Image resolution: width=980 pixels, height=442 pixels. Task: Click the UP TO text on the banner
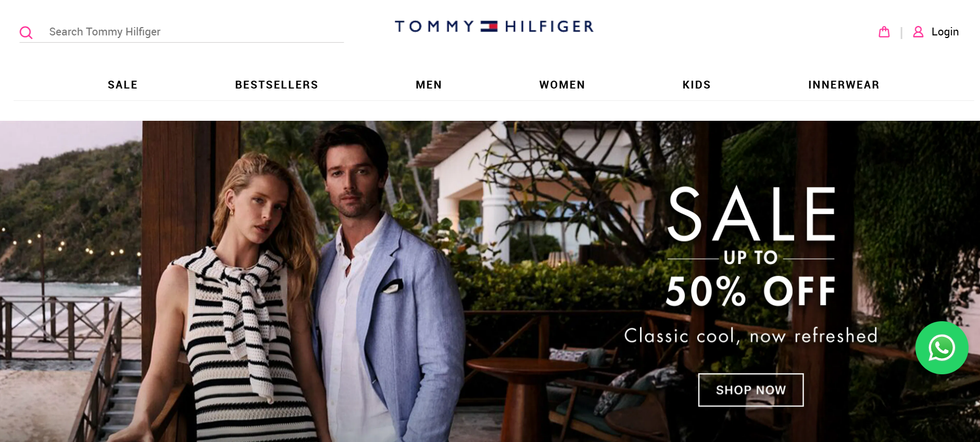tap(750, 258)
